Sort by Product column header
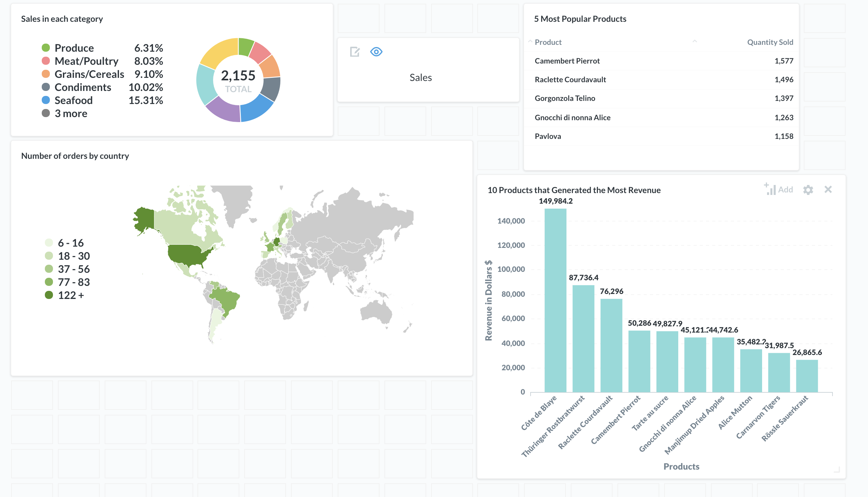Viewport: 868px width, 497px height. [x=548, y=42]
